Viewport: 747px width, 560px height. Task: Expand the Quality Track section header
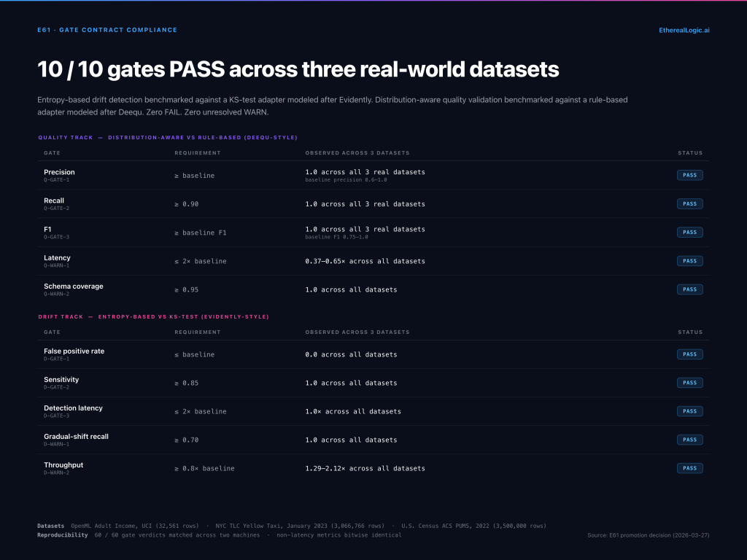(x=168, y=137)
